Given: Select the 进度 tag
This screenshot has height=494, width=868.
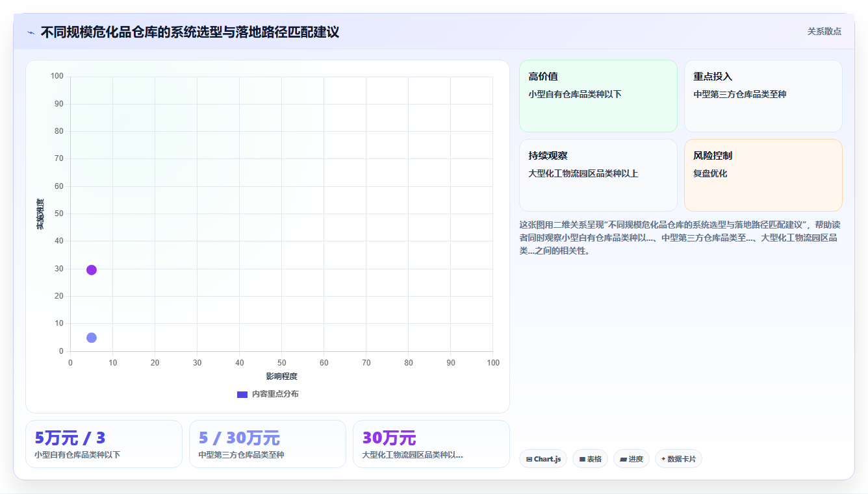Looking at the screenshot, I should [632, 459].
